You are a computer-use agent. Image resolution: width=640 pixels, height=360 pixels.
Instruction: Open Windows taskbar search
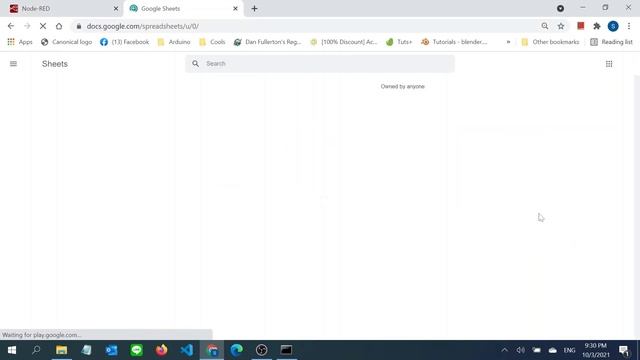[x=36, y=350]
